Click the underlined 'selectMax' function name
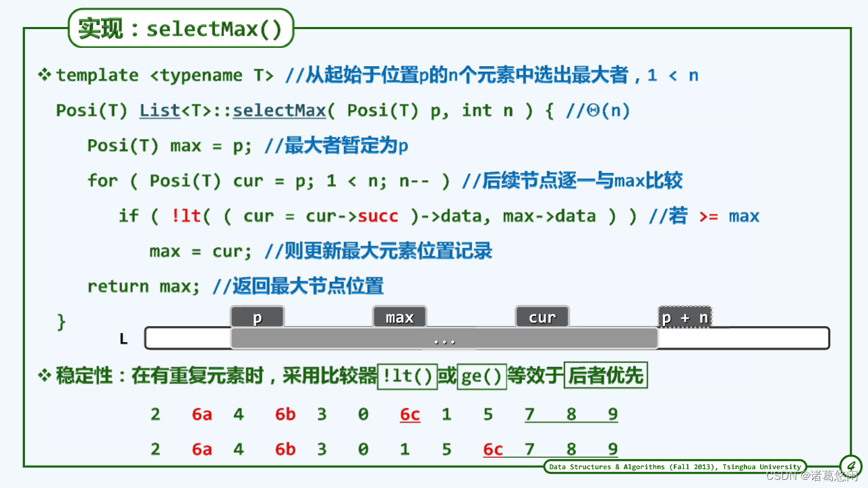Screen dimensions: 868x488 pos(279,110)
